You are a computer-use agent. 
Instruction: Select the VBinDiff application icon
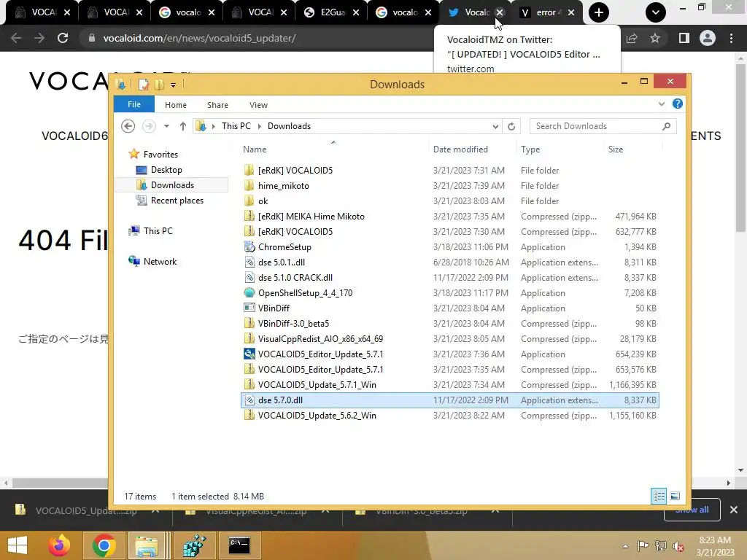(249, 308)
